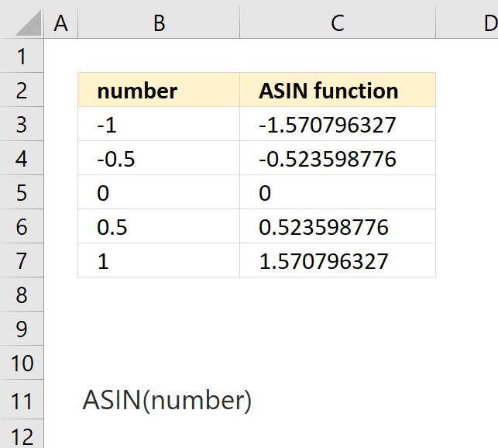The image size is (498, 448).
Task: Select the number cell 0 in column B
Action: click(159, 192)
